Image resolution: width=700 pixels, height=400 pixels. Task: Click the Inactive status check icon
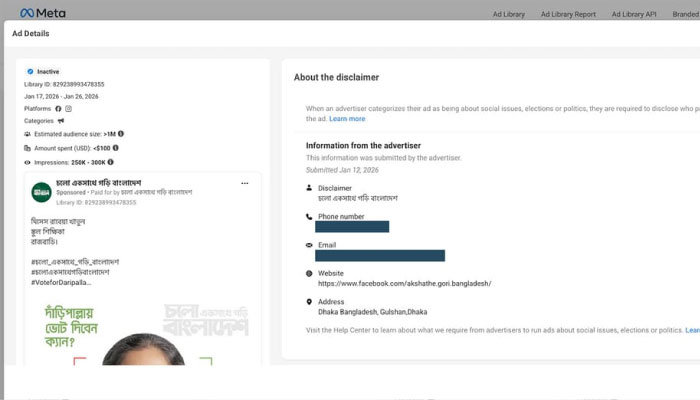[x=30, y=71]
